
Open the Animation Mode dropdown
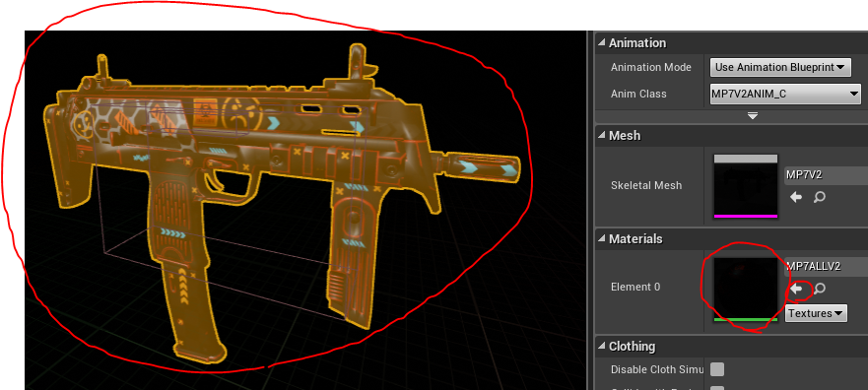[x=780, y=68]
